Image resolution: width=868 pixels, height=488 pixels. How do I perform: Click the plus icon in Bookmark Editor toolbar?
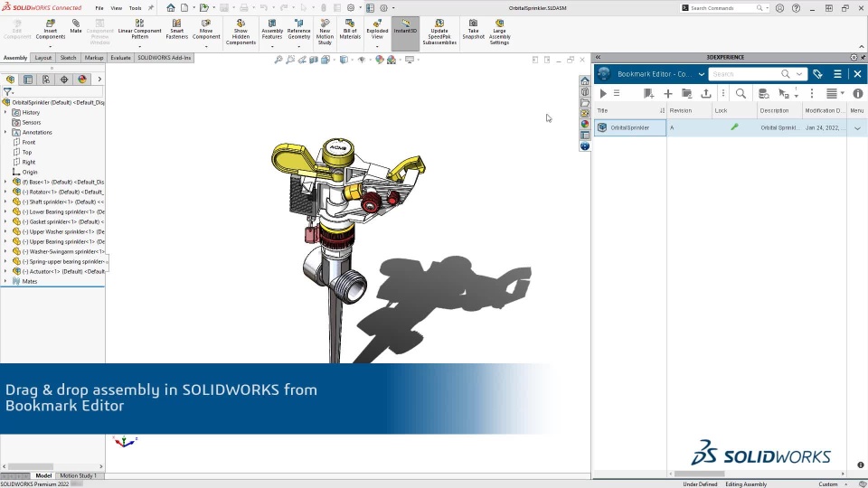click(x=668, y=93)
